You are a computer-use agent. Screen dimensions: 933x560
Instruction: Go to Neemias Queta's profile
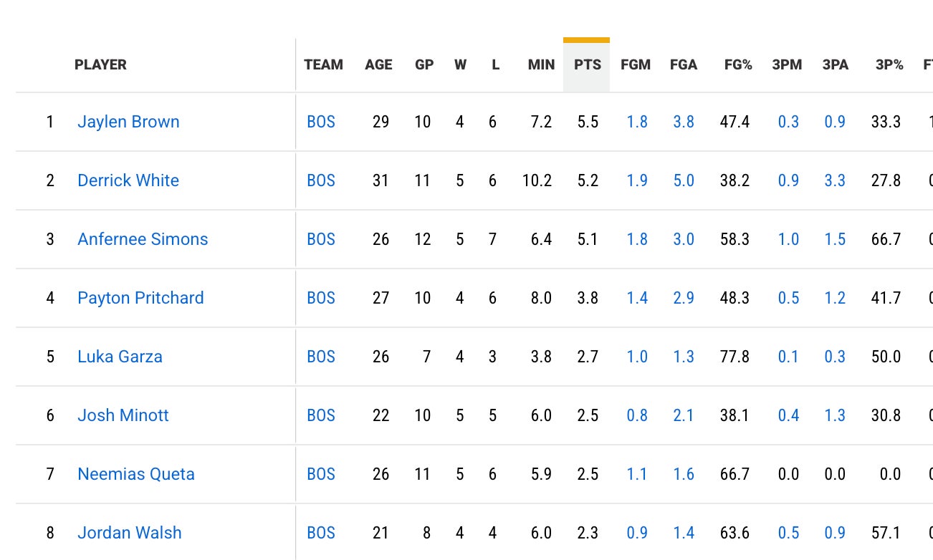pos(136,474)
